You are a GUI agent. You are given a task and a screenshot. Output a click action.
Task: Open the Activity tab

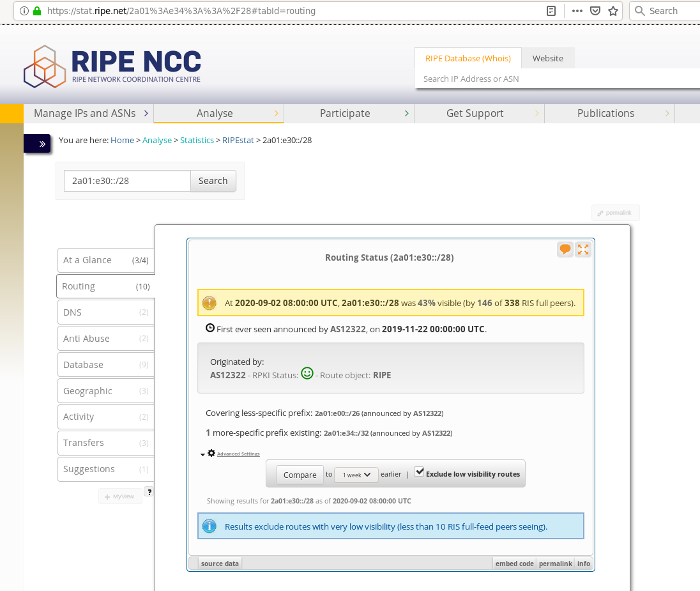coord(106,417)
